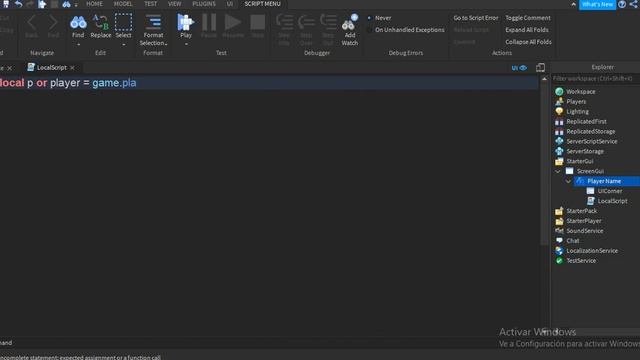Click the share icon at top right
Image resolution: width=640 pixels, height=360 pixels.
point(633,4)
